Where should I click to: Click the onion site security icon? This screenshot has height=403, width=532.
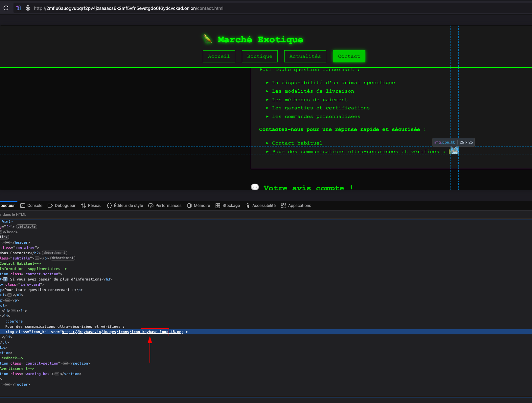[28, 8]
